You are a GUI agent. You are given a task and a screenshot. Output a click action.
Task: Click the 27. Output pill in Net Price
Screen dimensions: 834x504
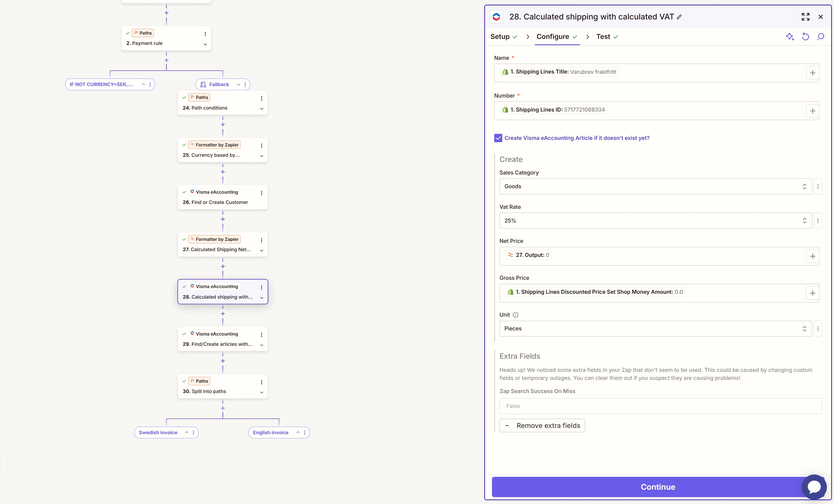coord(528,255)
